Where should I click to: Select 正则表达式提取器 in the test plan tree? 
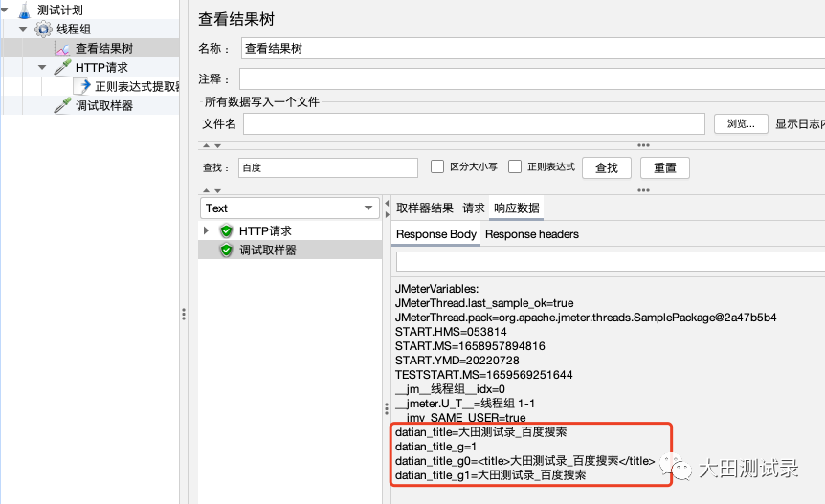137,86
